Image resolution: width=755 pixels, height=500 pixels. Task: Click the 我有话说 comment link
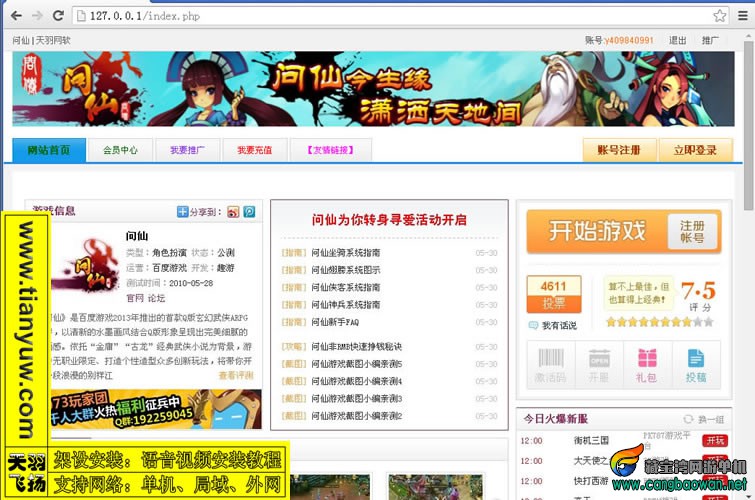[559, 326]
